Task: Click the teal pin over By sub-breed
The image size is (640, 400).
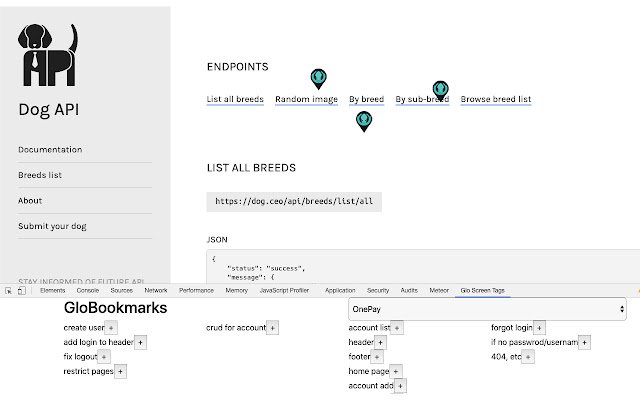Action: pyautogui.click(x=440, y=91)
